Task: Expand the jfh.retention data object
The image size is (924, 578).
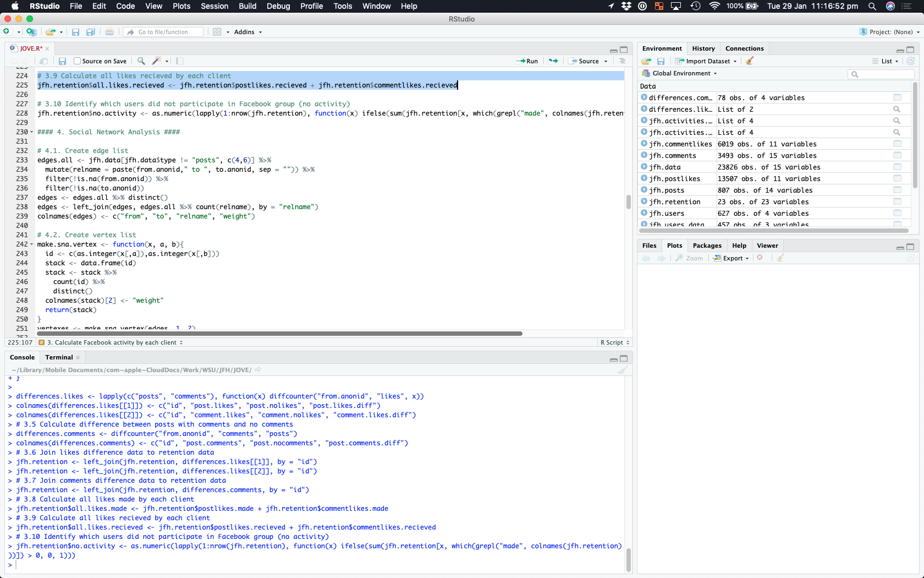Action: tap(644, 202)
